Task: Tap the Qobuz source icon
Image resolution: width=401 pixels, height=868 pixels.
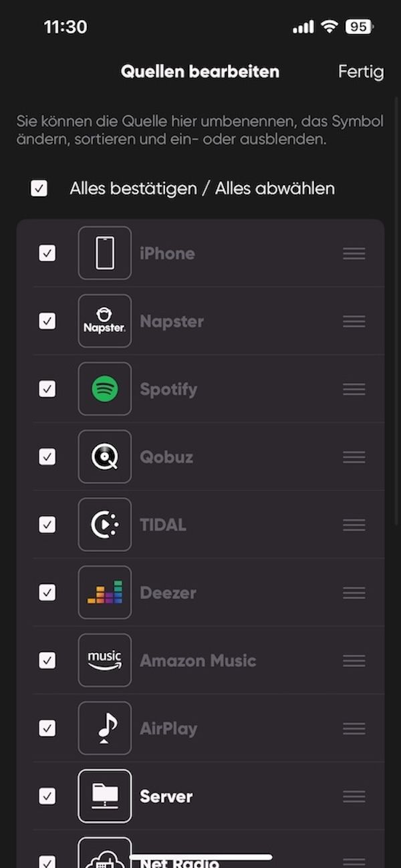Action: click(x=105, y=457)
